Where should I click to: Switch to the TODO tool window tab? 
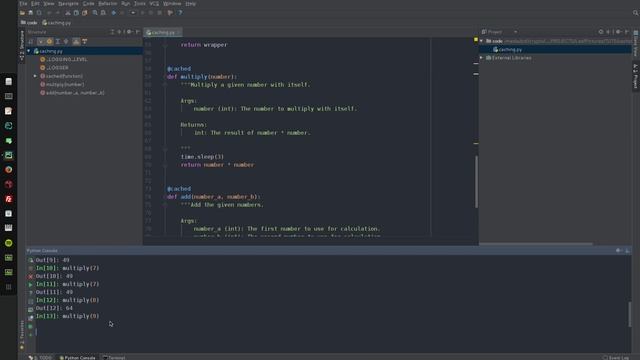click(x=41, y=357)
